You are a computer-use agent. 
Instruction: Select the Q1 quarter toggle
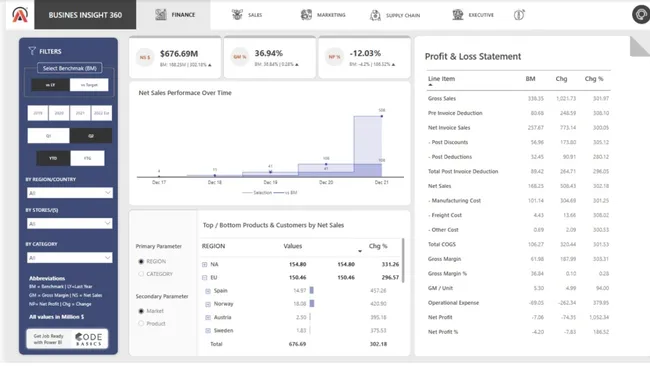click(49, 136)
